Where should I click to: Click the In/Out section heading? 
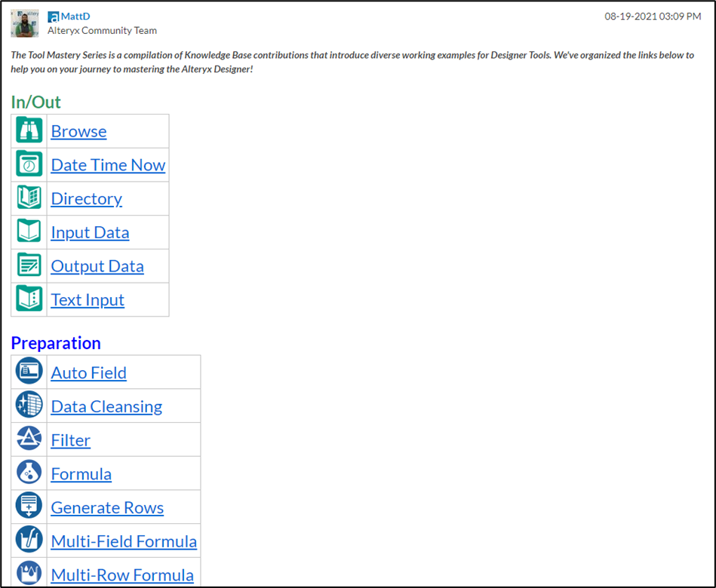[x=35, y=102]
